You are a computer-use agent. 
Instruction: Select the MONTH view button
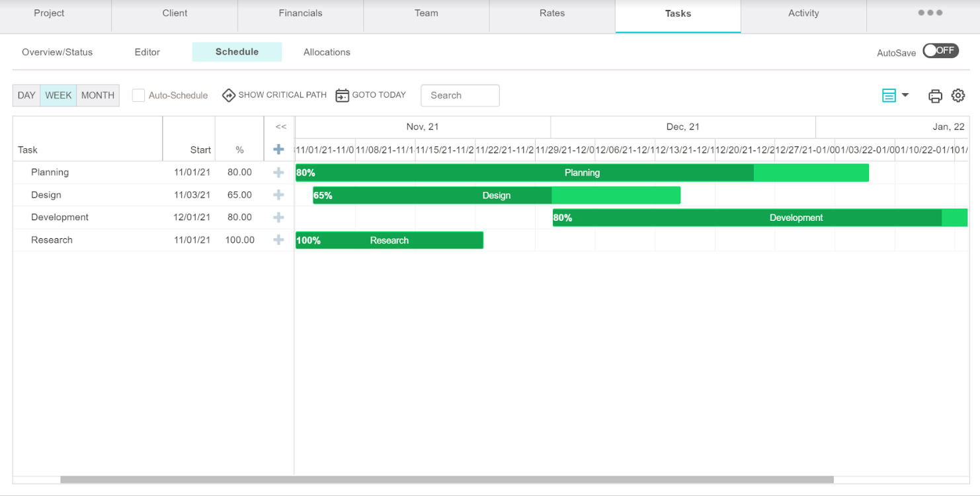[98, 95]
